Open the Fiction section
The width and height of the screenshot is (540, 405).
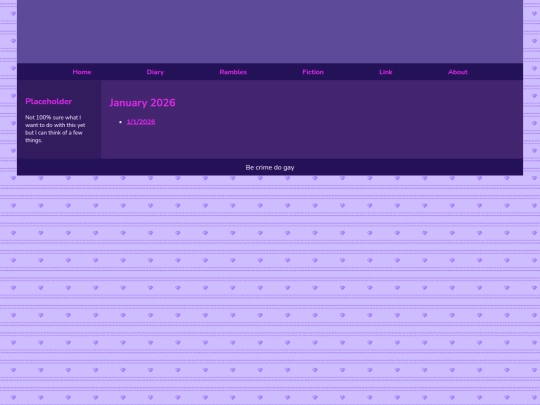(x=313, y=72)
